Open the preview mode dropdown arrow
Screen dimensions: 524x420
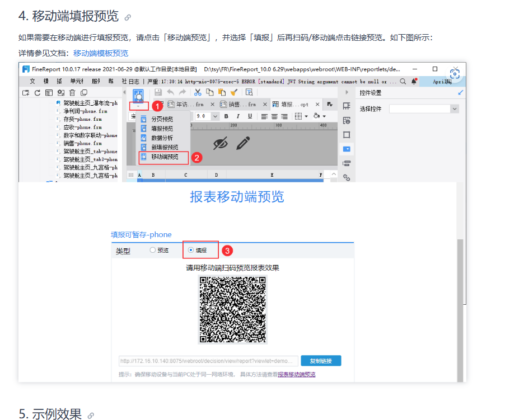[138, 106]
